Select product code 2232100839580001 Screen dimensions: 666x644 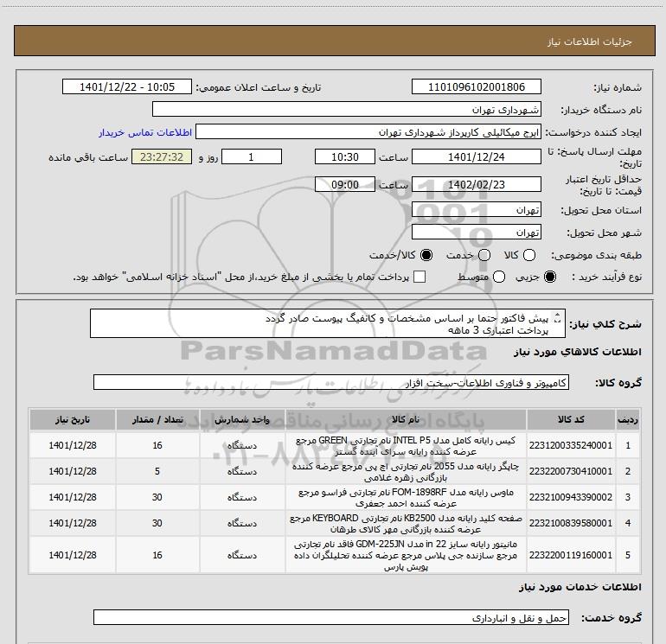571,523
